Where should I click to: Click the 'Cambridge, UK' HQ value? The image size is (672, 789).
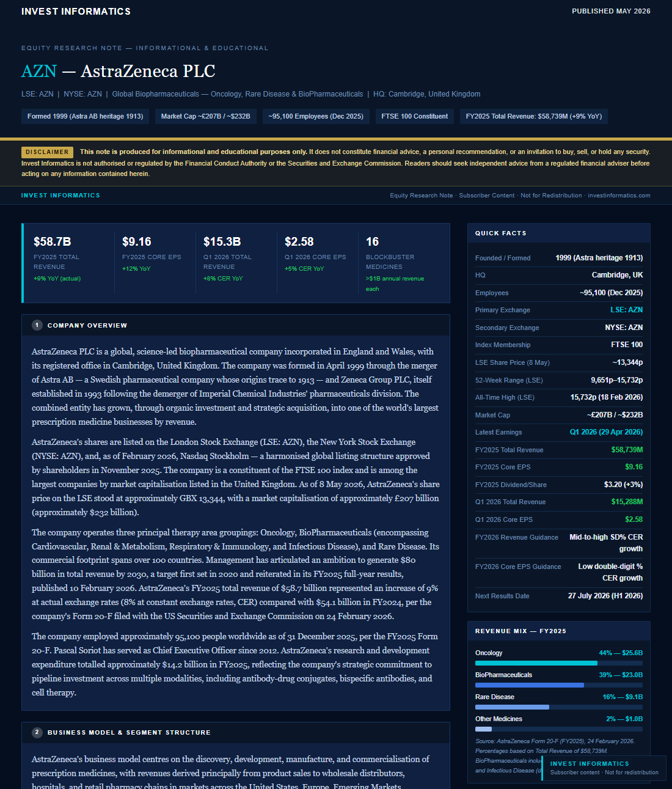click(x=618, y=275)
